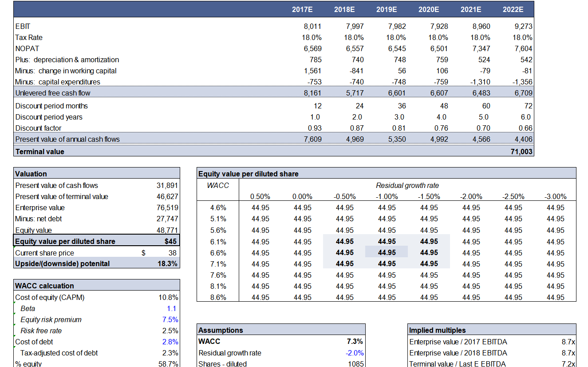Select the 2020E column header
This screenshot has width=588, height=367.
pyautogui.click(x=429, y=10)
